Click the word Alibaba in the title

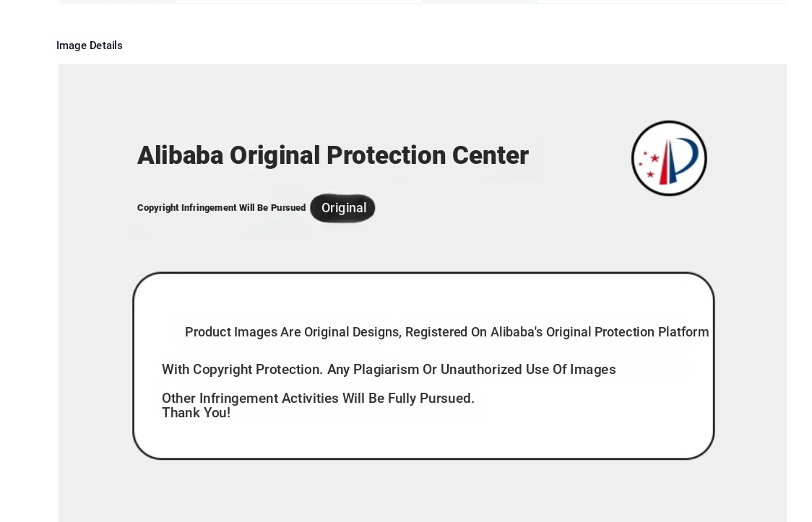(180, 155)
